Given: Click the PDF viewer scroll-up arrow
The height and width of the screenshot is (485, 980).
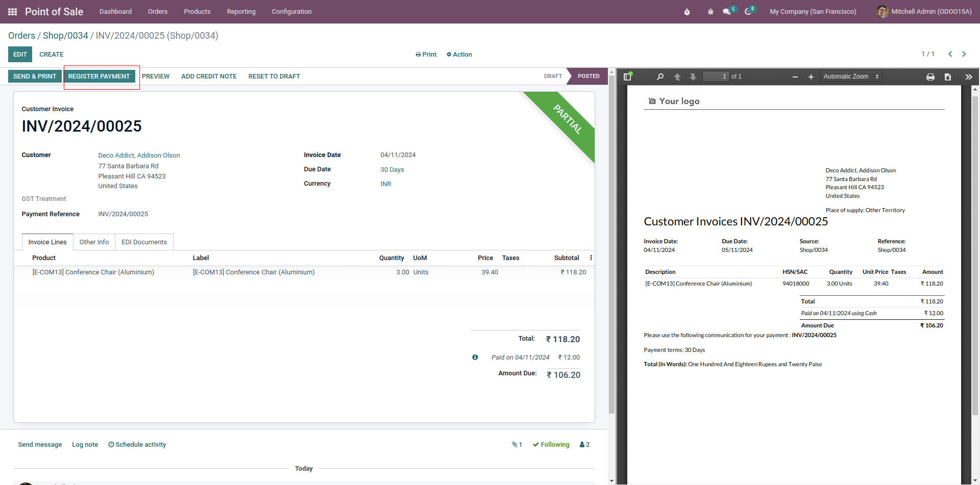Looking at the screenshot, I should click(x=975, y=89).
